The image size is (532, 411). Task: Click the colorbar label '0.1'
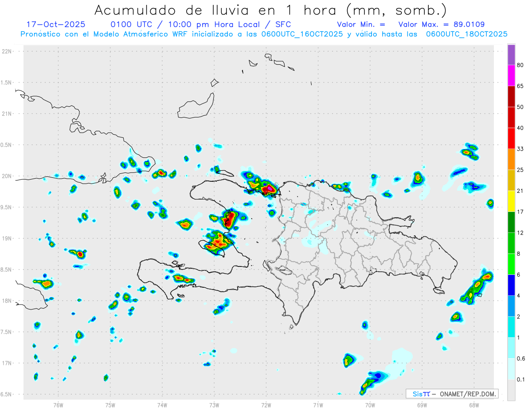[x=521, y=380]
